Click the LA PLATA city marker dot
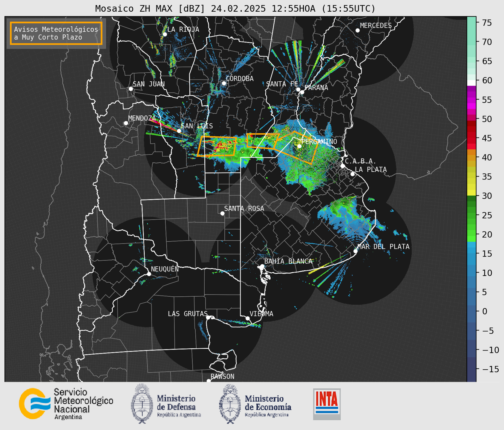Image resolution: width=504 pixels, height=430 pixels. point(353,174)
